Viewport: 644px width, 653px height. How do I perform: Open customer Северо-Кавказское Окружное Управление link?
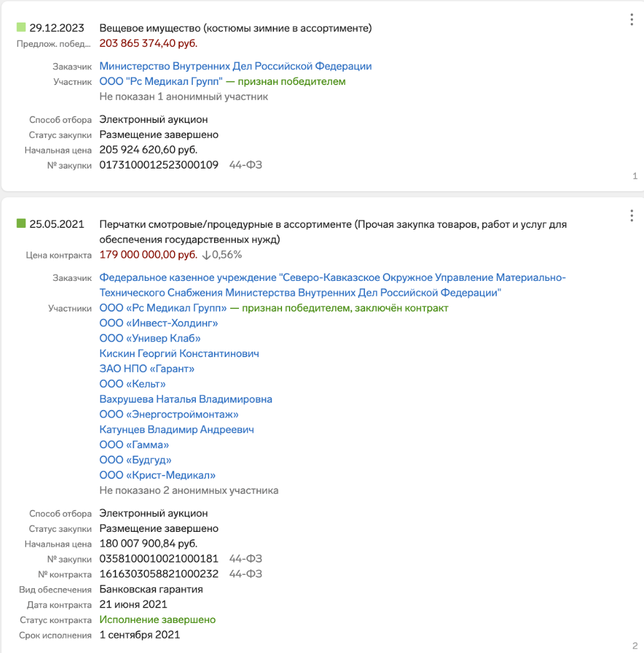[x=332, y=285]
